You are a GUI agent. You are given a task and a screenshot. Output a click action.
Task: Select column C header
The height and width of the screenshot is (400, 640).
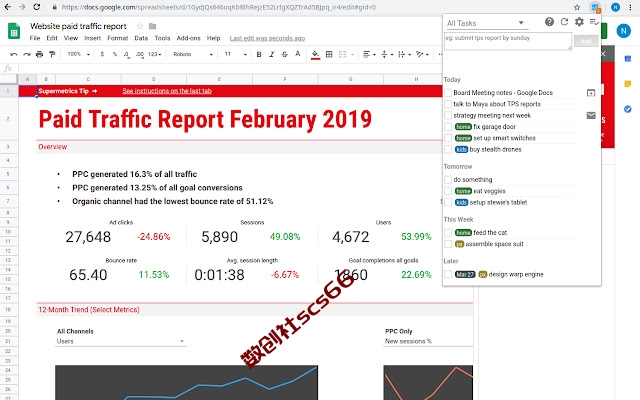[88, 79]
